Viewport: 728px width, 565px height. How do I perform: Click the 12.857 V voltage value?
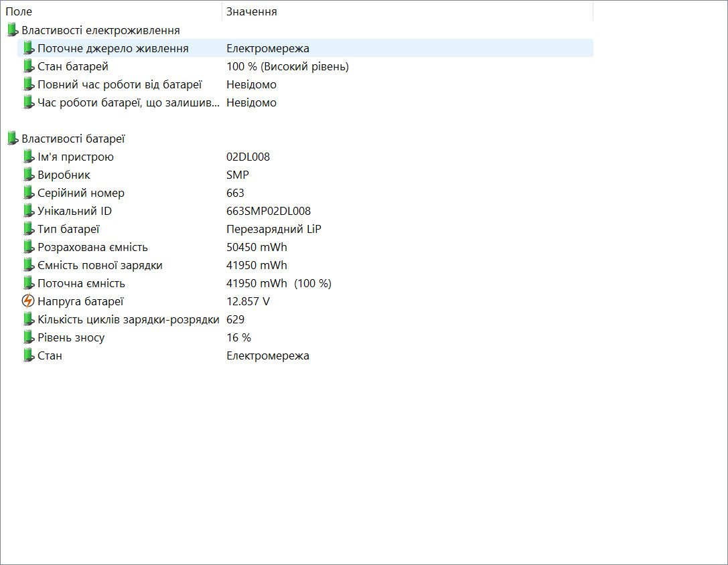pyautogui.click(x=248, y=302)
